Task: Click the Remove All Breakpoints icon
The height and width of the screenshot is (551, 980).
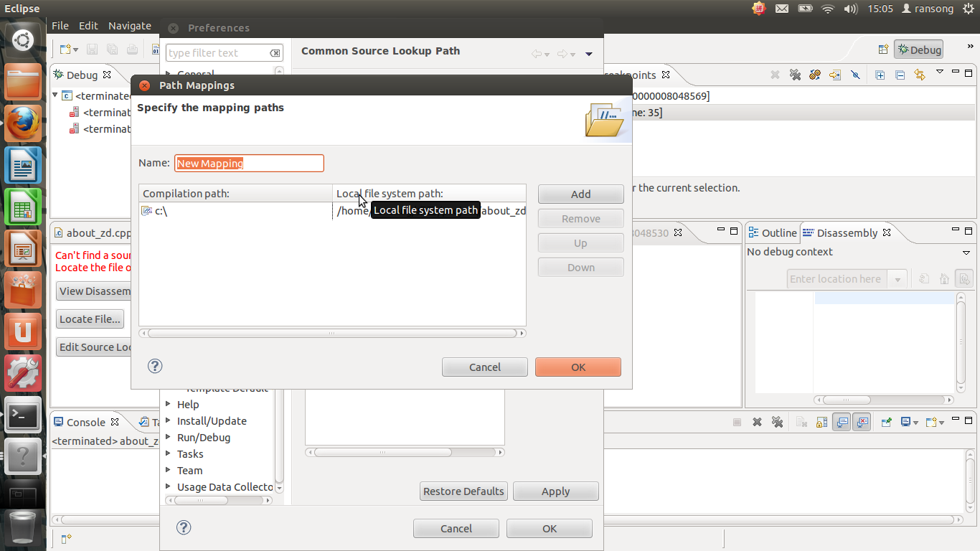Action: (795, 75)
